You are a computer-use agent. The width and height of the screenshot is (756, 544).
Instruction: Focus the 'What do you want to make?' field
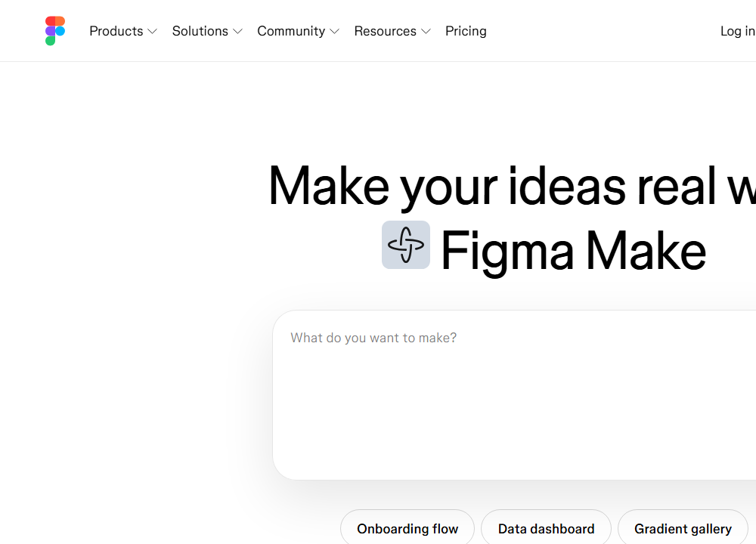(514, 395)
